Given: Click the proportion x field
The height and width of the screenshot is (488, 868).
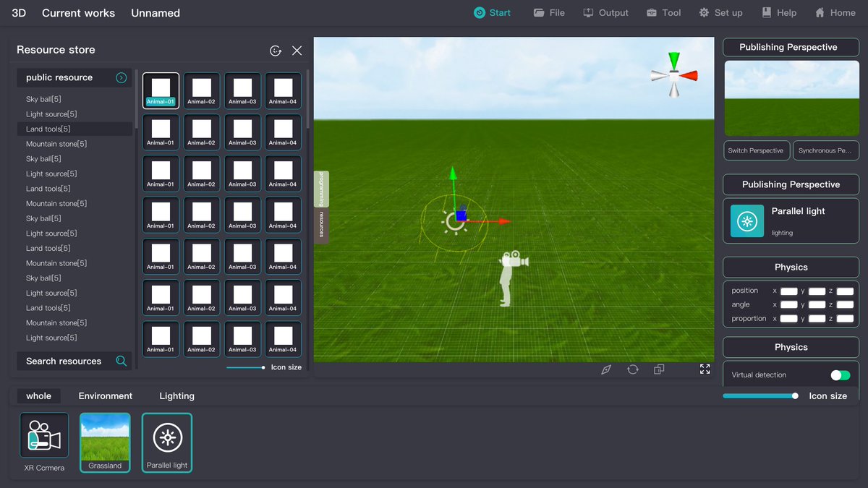Looking at the screenshot, I should pyautogui.click(x=789, y=318).
